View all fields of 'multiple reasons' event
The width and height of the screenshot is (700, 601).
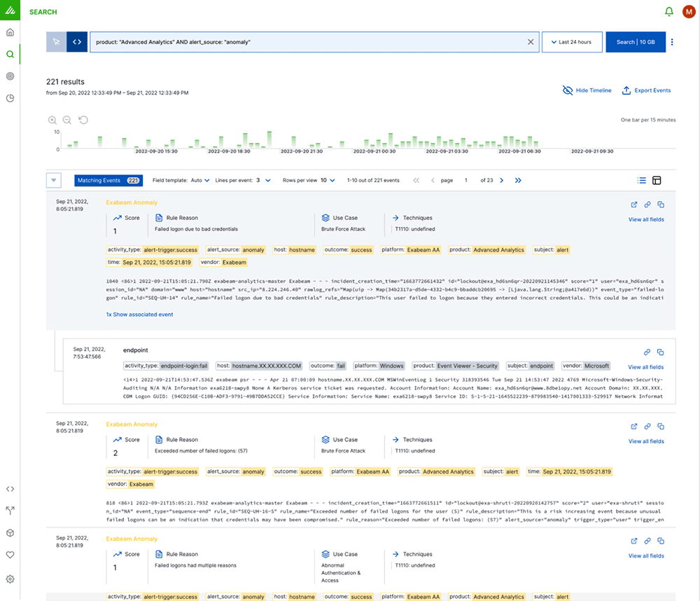(x=646, y=556)
